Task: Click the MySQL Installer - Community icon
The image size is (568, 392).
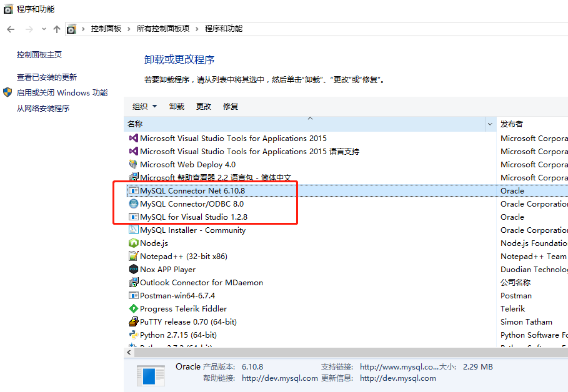Action: click(x=134, y=230)
